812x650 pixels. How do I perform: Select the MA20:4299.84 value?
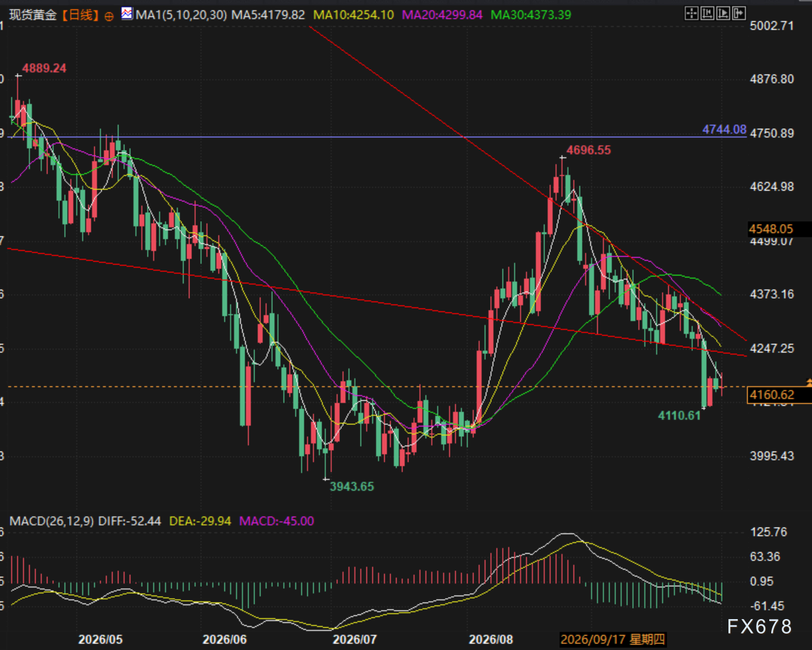pyautogui.click(x=442, y=14)
